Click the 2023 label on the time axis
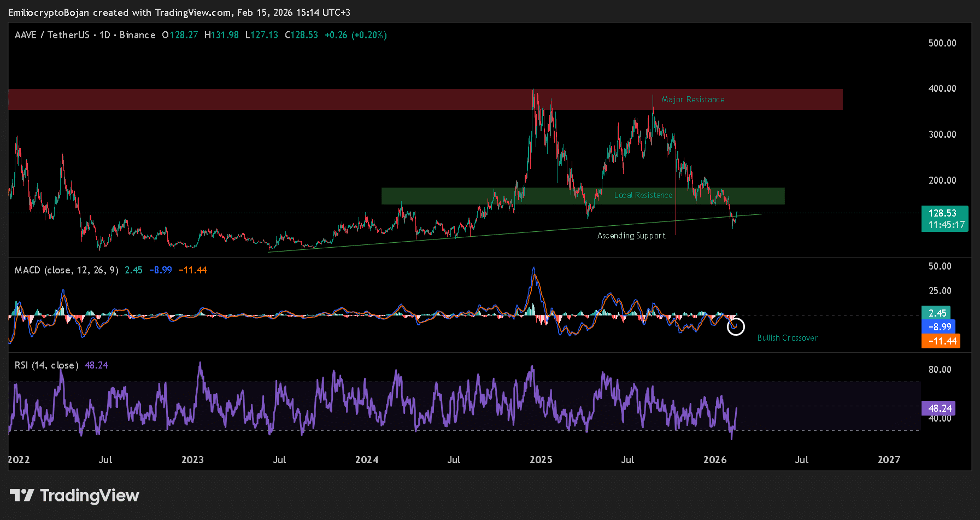The height and width of the screenshot is (520, 980). 192,460
